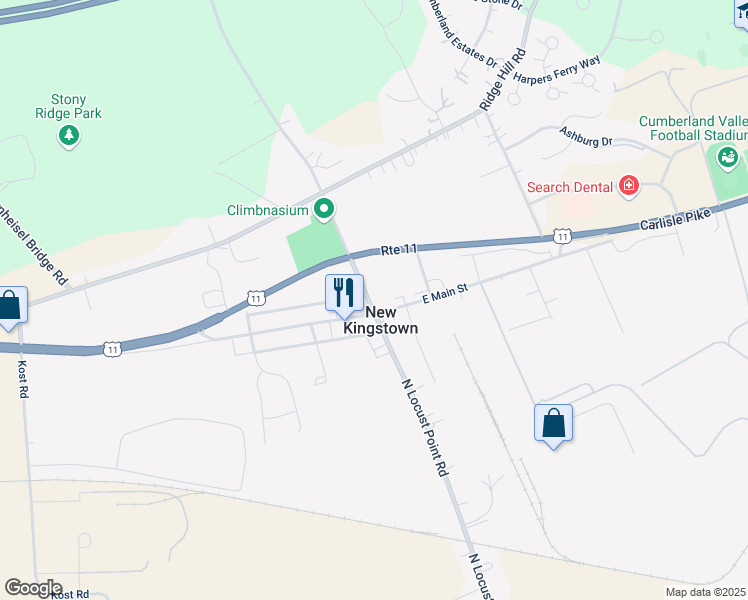Image resolution: width=748 pixels, height=600 pixels.
Task: Select the New Kingstown town label
Action: (381, 320)
